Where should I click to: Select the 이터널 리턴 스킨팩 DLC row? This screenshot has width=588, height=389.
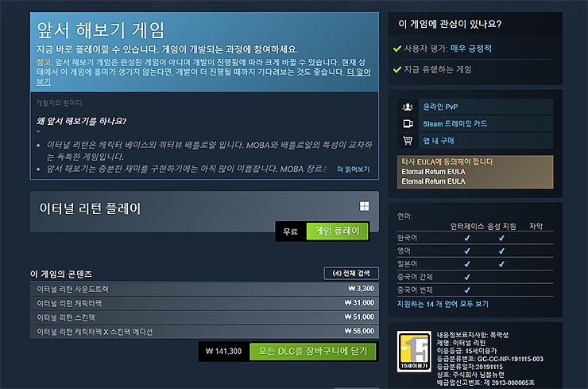[x=204, y=317]
